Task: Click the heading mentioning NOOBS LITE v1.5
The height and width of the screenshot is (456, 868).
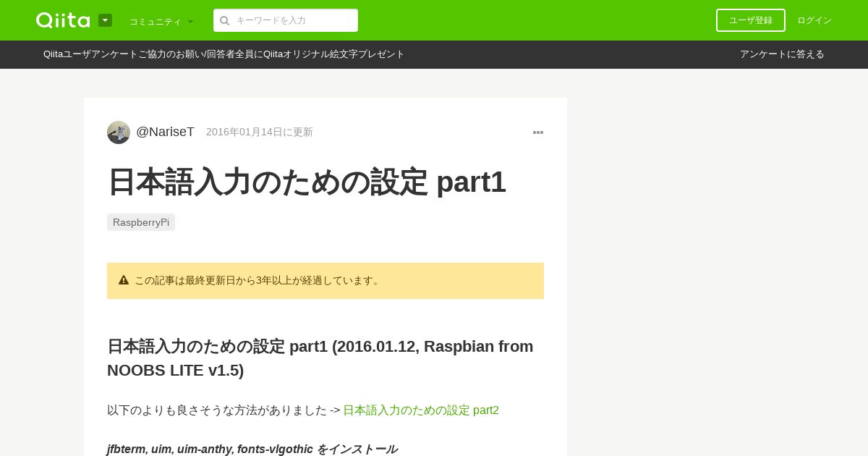Action: click(x=320, y=358)
